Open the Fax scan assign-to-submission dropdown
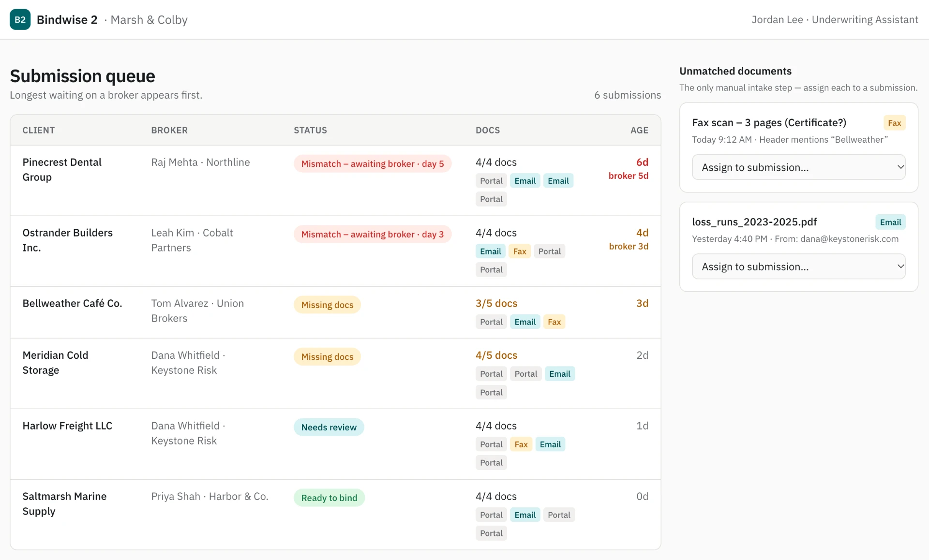The image size is (929, 560). coord(798,167)
